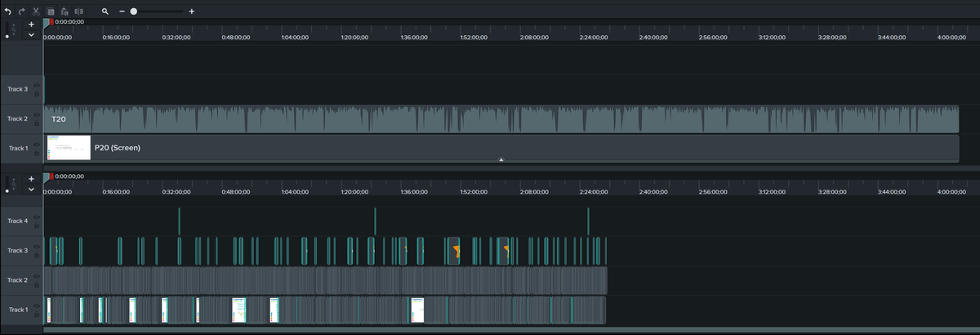Select the lower timeline playhead marker
Screen dimensions: 980x335
[49, 176]
